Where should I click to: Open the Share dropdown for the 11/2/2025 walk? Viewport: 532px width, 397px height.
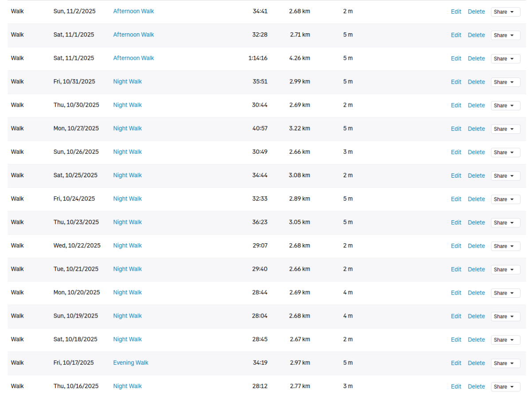click(505, 12)
